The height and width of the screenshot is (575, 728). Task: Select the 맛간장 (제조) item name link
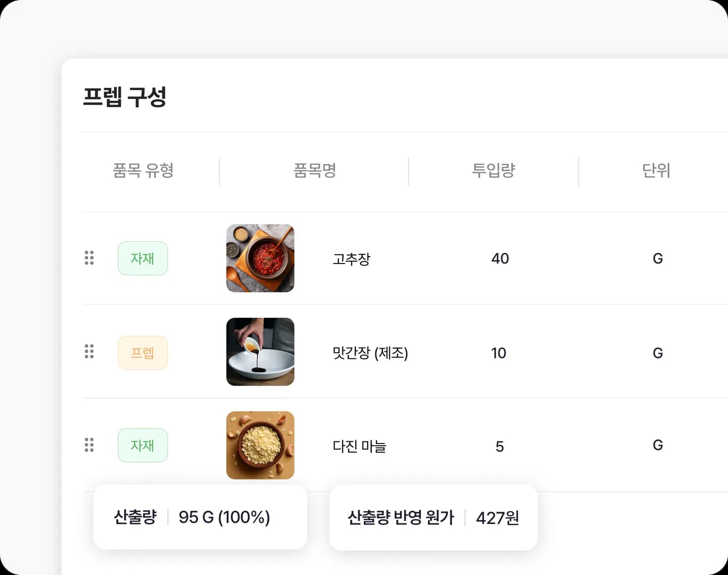click(371, 353)
